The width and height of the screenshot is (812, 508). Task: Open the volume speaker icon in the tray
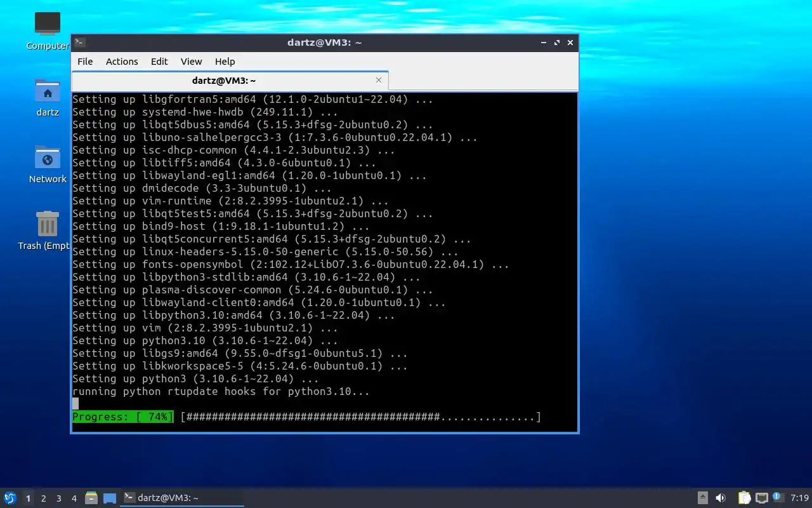click(x=721, y=498)
